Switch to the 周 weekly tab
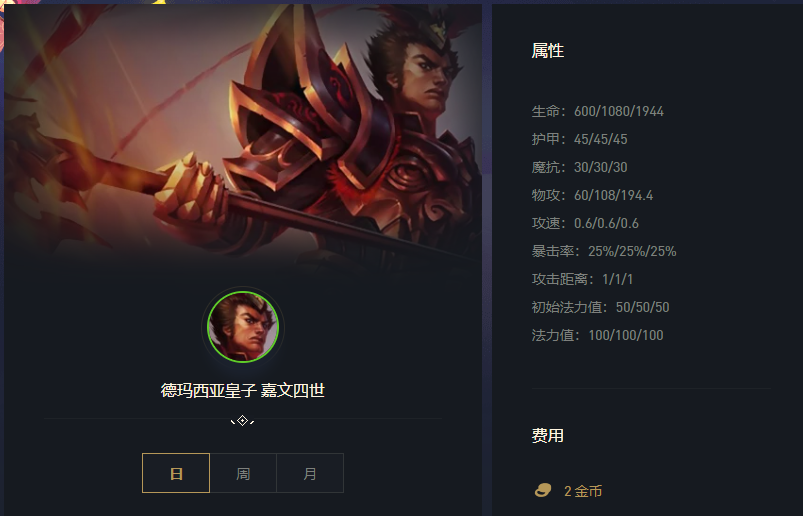The width and height of the screenshot is (803, 516). click(x=243, y=473)
